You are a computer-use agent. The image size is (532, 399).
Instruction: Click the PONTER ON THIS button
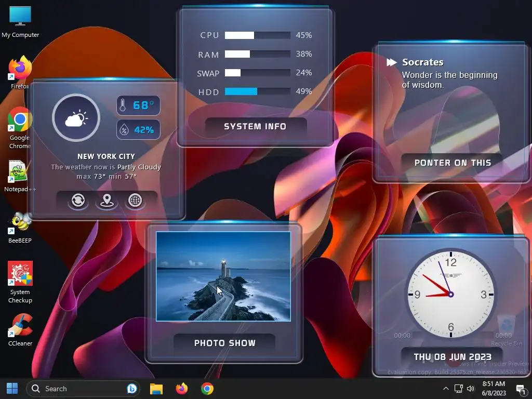tap(453, 163)
